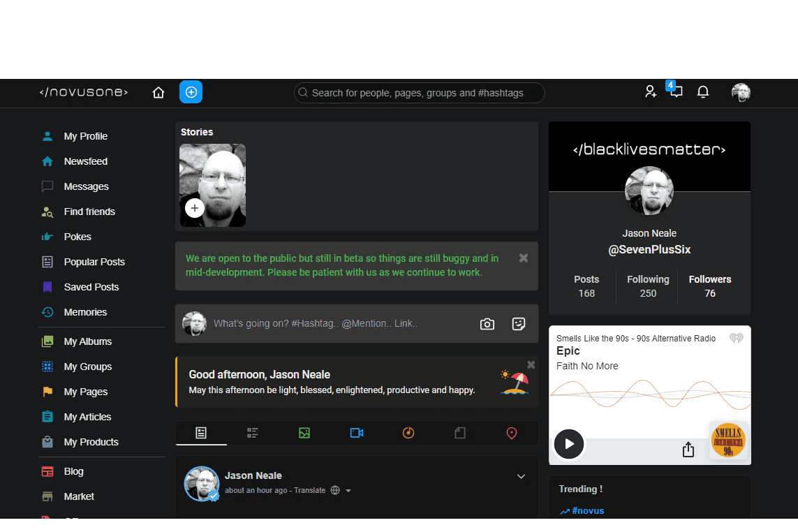The image size is (798, 532).
Task: Close the Good afternoon greeting
Action: (531, 364)
